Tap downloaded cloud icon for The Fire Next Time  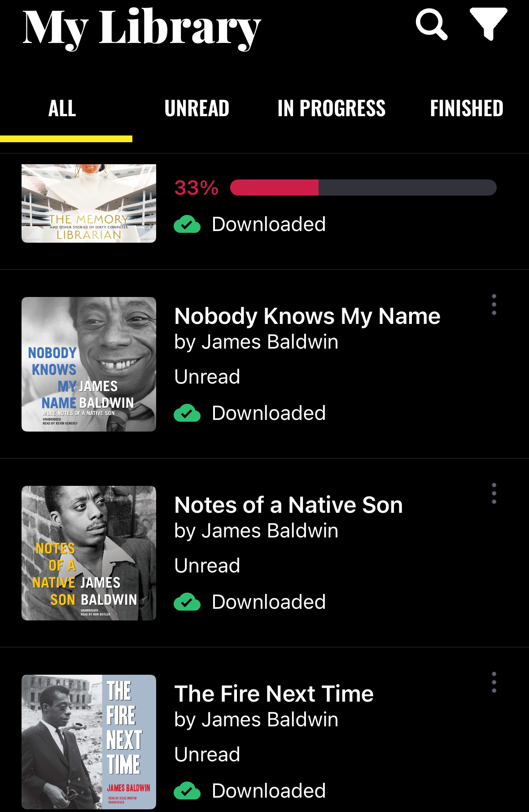[x=187, y=791]
